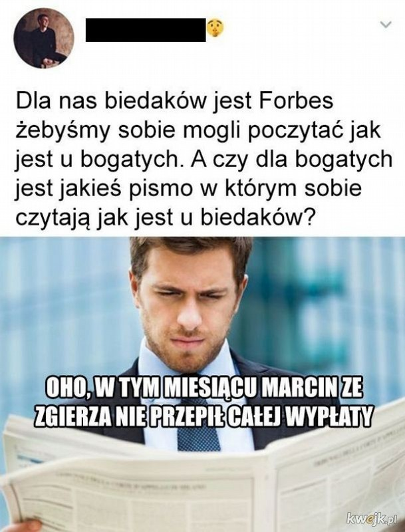Click the word "Forbes" in the tweet
Viewport: 405px width, 532px height.
click(296, 101)
